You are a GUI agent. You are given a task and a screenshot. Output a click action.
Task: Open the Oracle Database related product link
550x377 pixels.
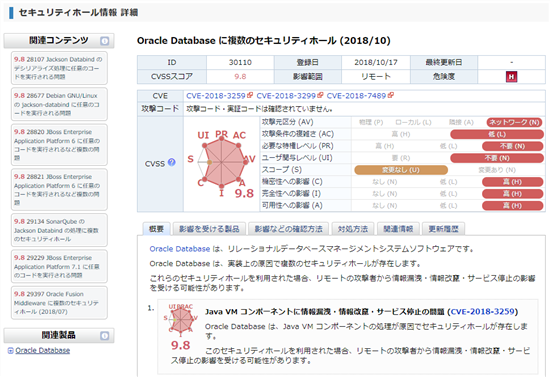tap(42, 350)
